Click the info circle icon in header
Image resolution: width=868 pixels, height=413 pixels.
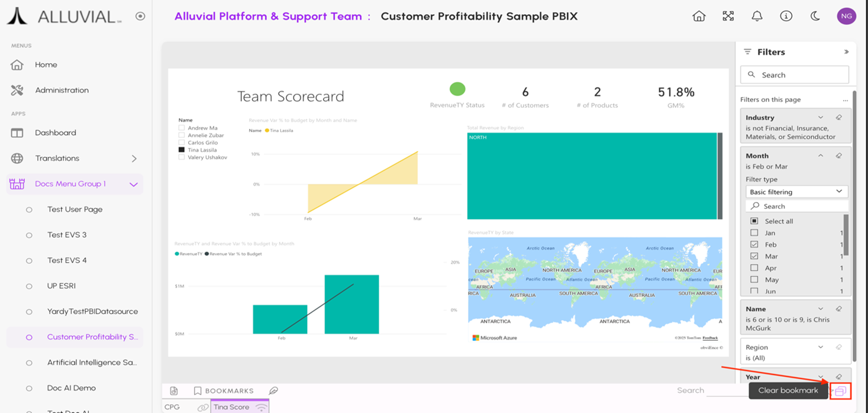click(x=786, y=17)
